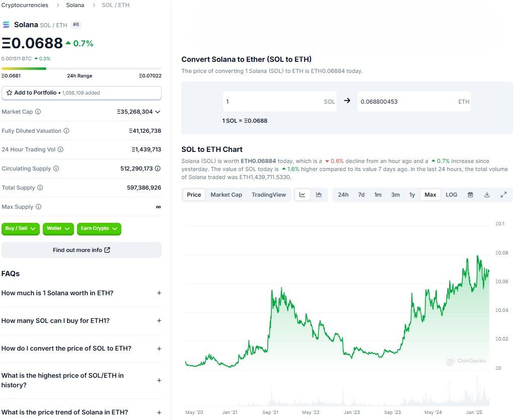Viewport: 514px width, 420px height.
Task: Switch to candlestick chart icon
Action: coord(319,195)
